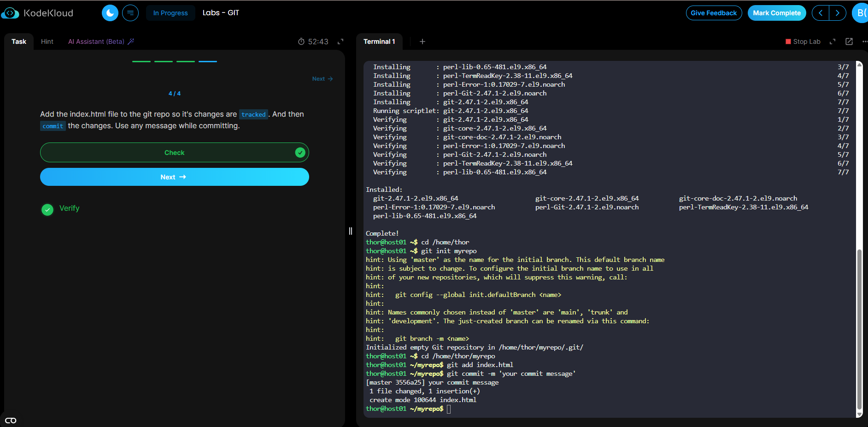Viewport: 868px width, 427px height.
Task: Open Give Feedback form
Action: (x=713, y=13)
